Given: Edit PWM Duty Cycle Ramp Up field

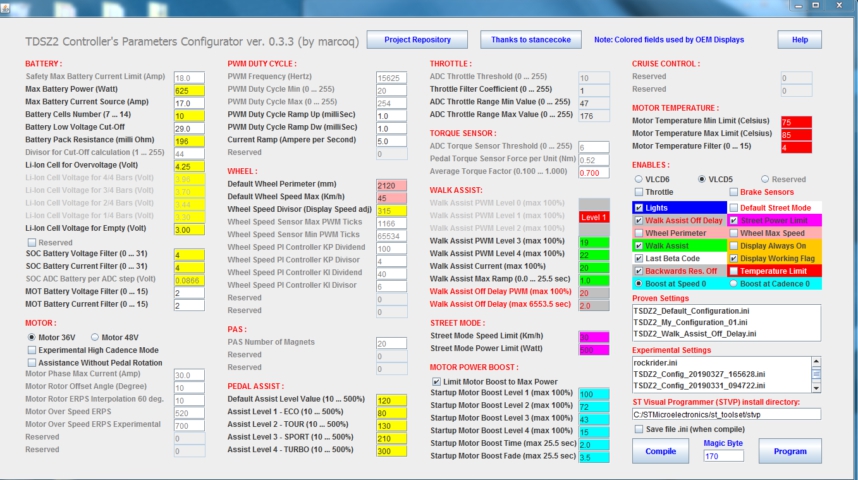Looking at the screenshot, I should (391, 115).
